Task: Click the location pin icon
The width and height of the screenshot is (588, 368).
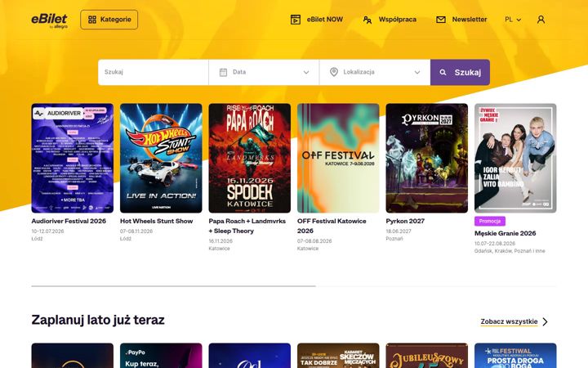Action: (334, 72)
